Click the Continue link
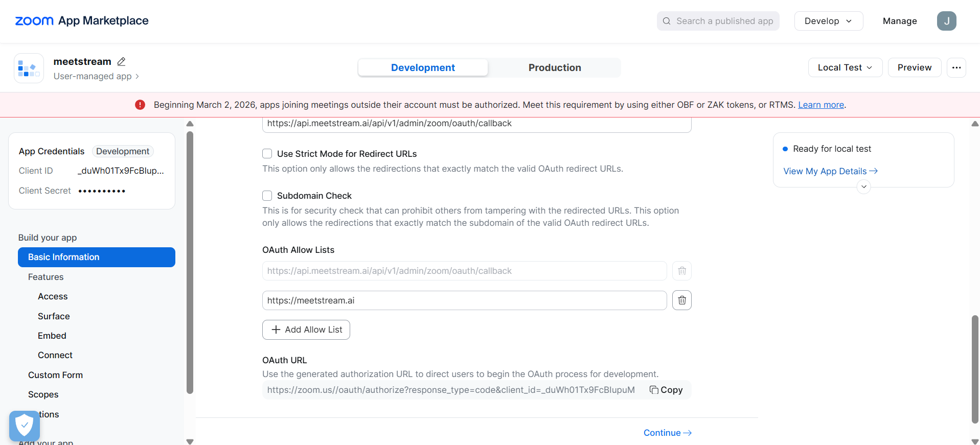Viewport: 980px width, 445px height. tap(667, 433)
